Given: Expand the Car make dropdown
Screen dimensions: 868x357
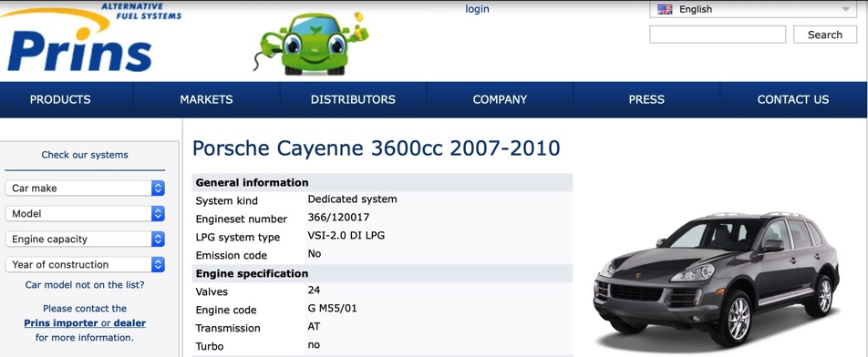Looking at the screenshot, I should [86, 188].
